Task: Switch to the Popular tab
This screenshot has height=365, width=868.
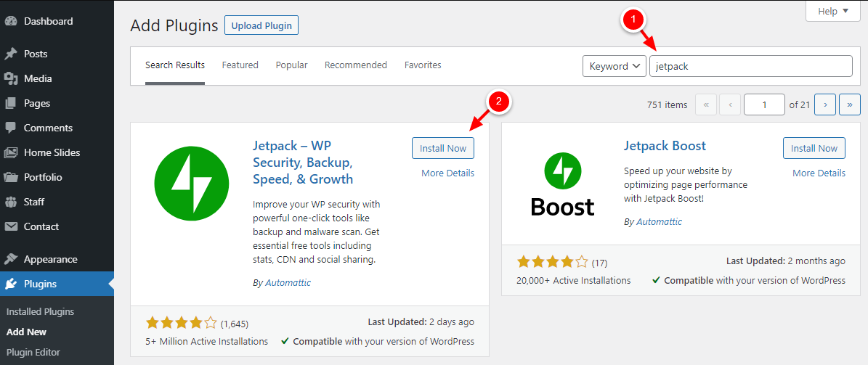Action: pyautogui.click(x=291, y=65)
